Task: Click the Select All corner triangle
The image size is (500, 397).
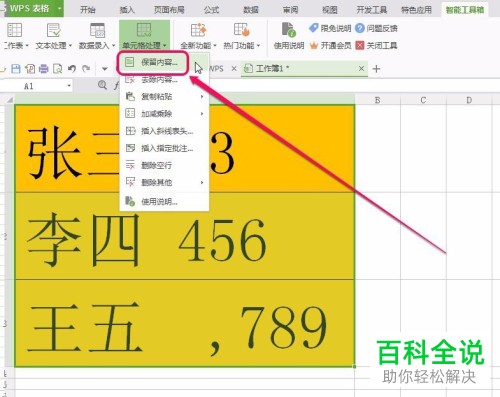Action: (10, 99)
